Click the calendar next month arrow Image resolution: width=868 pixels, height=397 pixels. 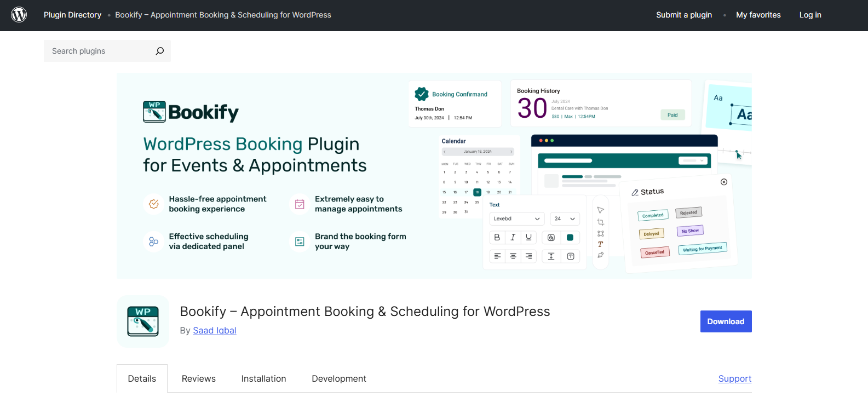[511, 152]
